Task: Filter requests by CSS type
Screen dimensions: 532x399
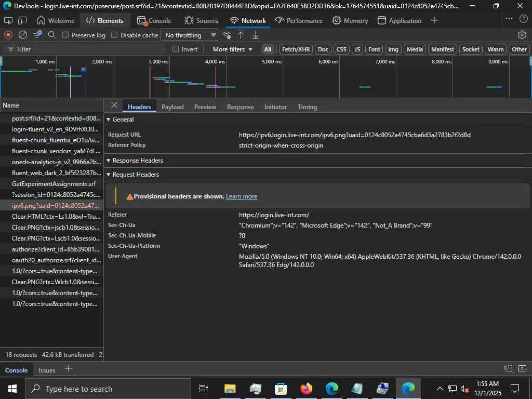Action: coord(341,49)
